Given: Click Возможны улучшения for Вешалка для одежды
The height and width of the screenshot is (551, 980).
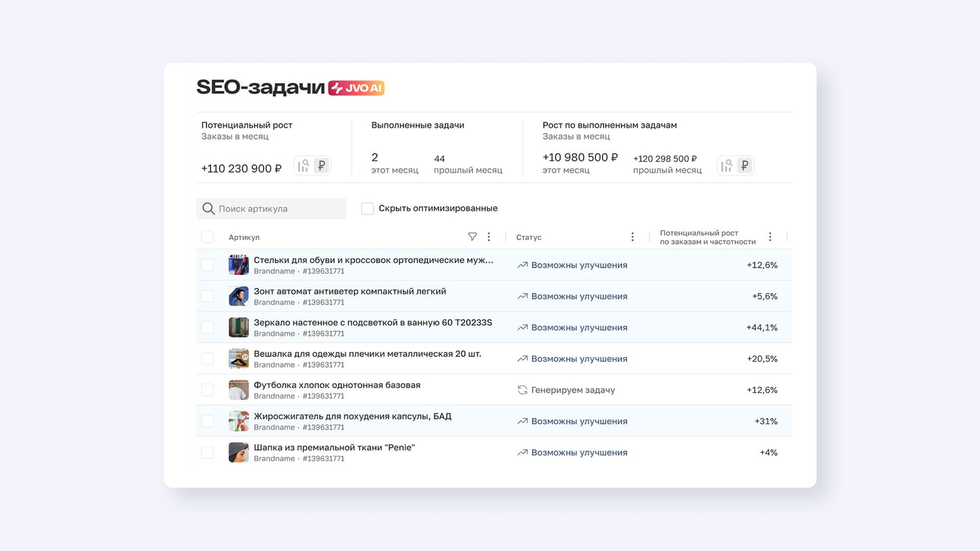Looking at the screenshot, I should point(579,359).
